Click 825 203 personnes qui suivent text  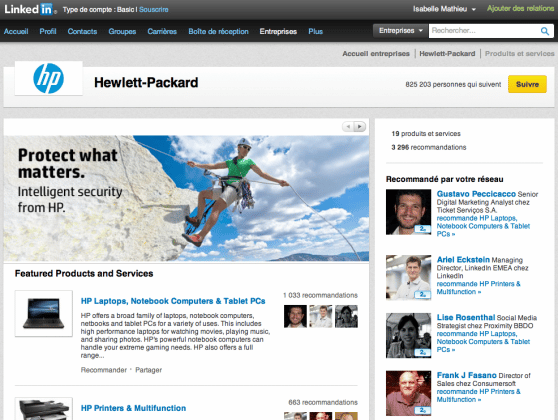453,84
